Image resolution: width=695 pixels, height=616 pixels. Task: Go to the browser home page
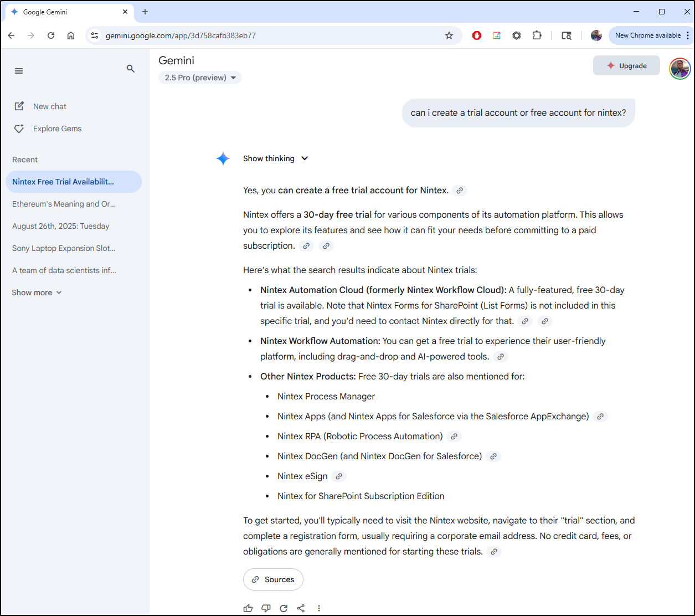tap(71, 35)
